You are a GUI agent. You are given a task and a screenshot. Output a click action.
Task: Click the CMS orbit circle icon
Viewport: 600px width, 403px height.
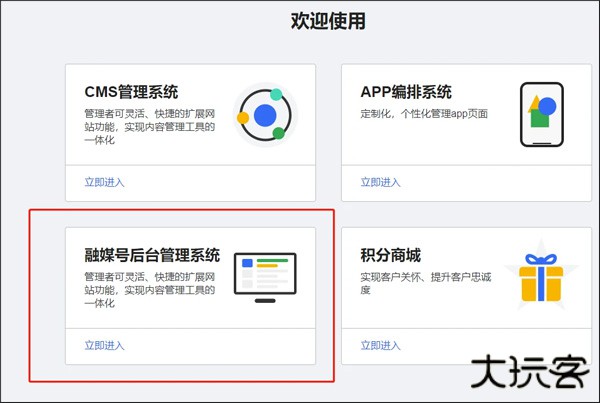265,114
